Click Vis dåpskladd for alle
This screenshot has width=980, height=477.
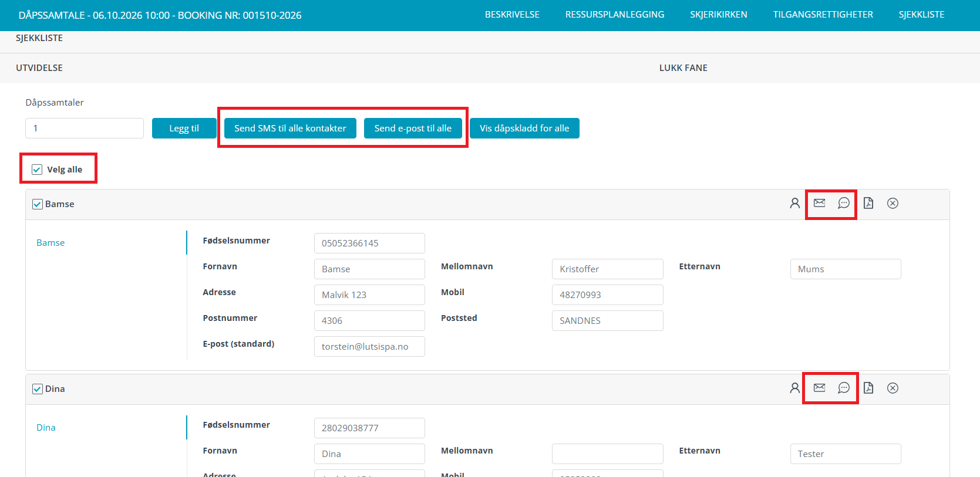point(524,128)
